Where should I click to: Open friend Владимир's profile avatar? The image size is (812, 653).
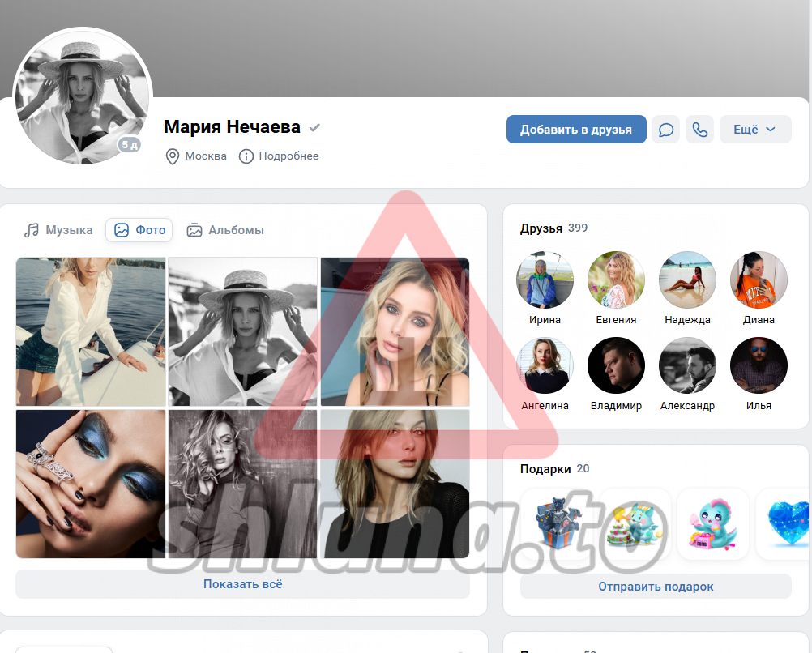click(616, 366)
